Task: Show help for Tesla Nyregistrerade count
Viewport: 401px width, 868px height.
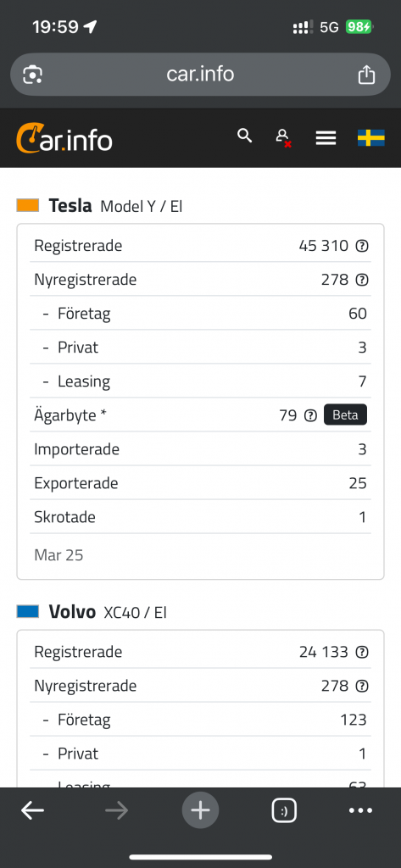Action: (362, 280)
